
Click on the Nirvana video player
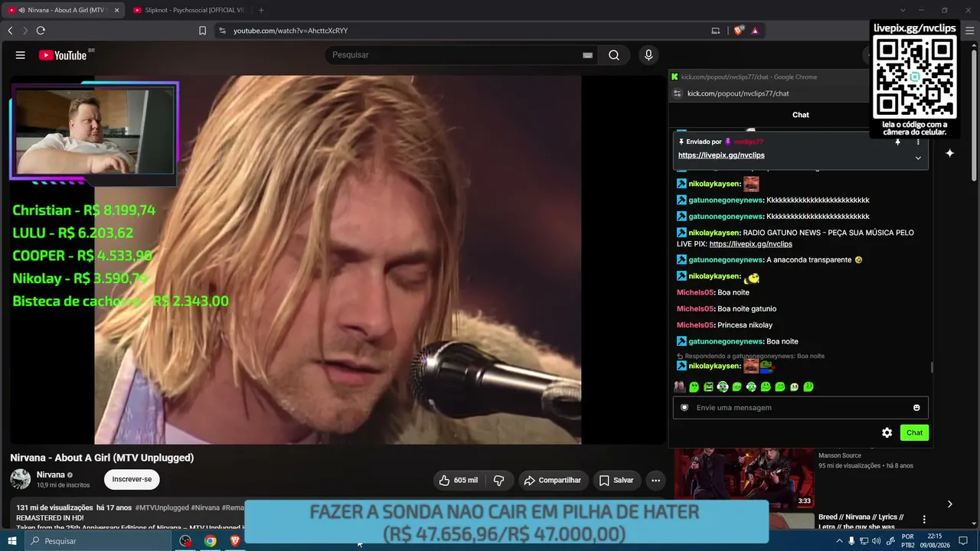point(338,260)
